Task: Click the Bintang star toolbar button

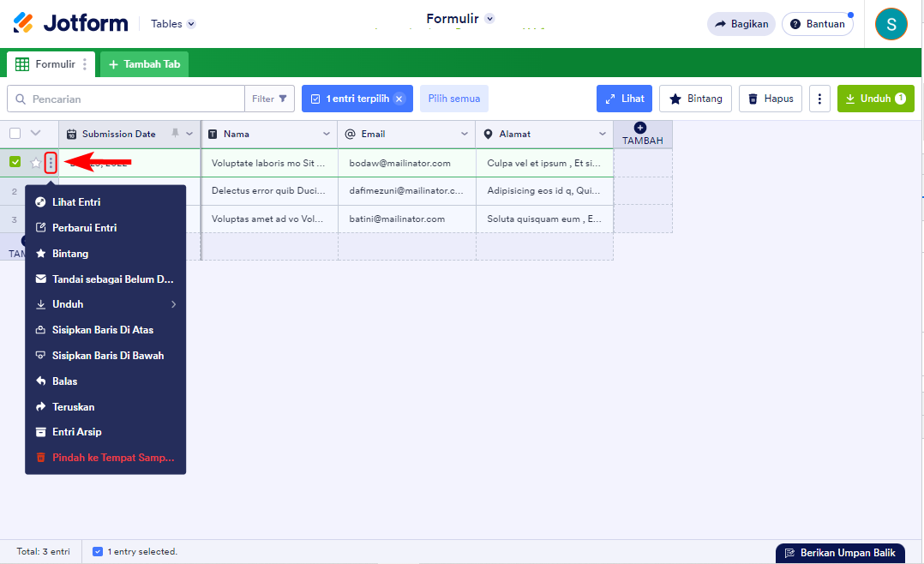Action: click(695, 99)
